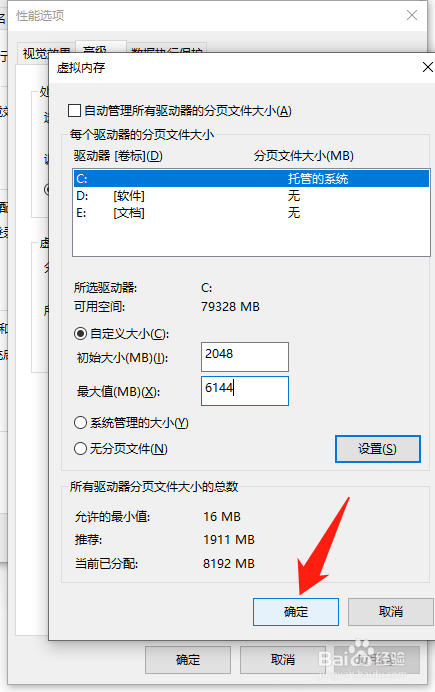Screen dimensions: 435x692
Task: Click the 初始大小 field showing 2048
Action: [x=245, y=357]
